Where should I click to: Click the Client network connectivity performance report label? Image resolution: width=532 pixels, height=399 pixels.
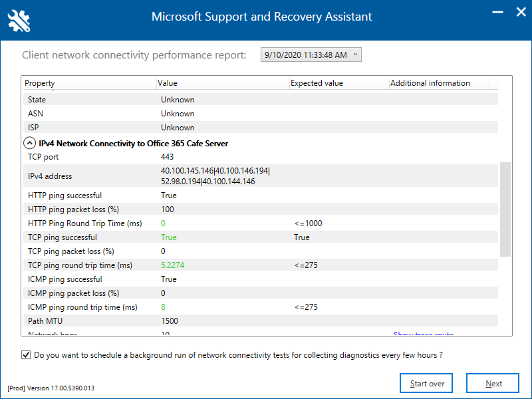coord(134,55)
